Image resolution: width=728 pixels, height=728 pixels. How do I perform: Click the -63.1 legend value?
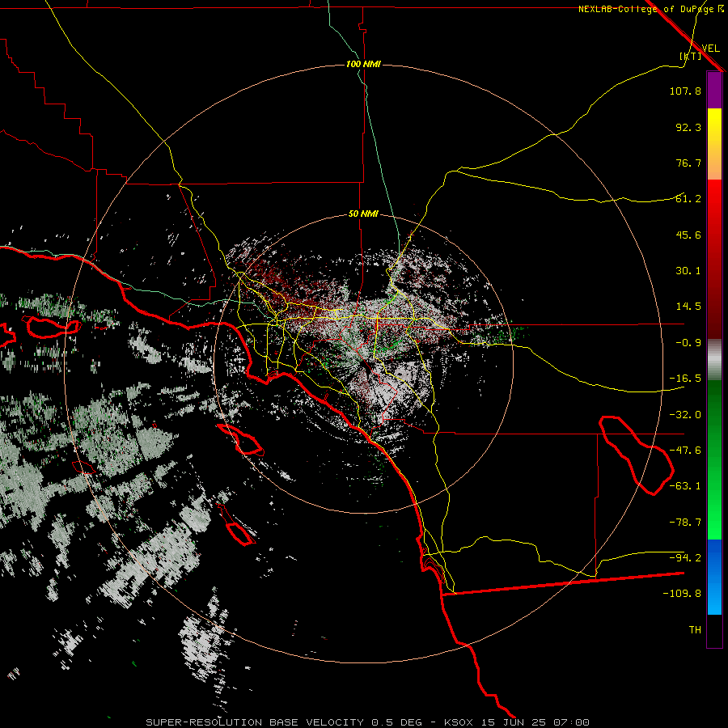pos(685,486)
